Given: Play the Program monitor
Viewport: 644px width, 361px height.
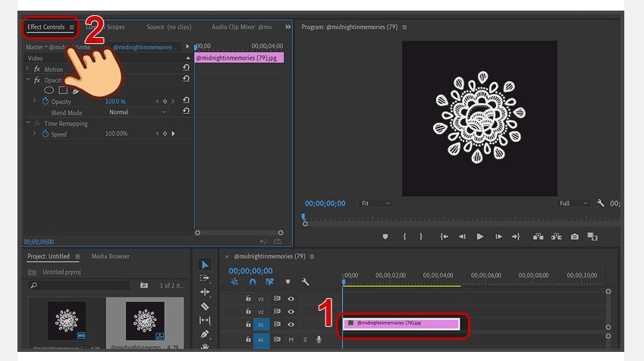Looking at the screenshot, I should click(x=479, y=237).
